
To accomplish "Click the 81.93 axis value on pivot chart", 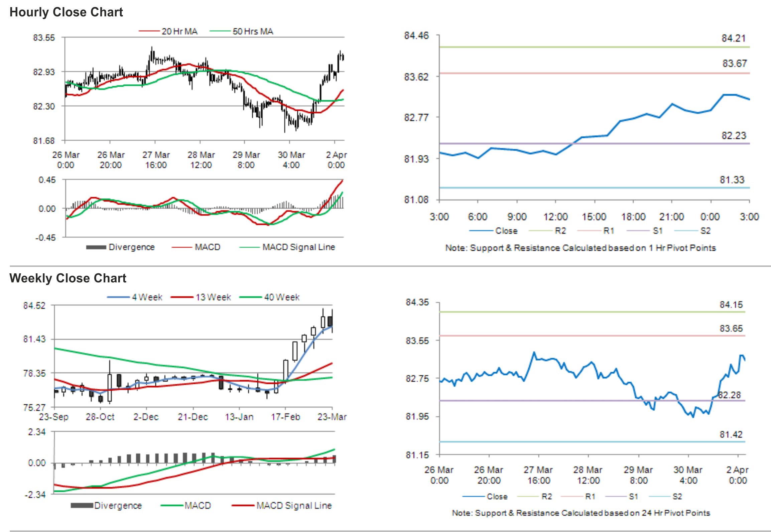I will (416, 159).
